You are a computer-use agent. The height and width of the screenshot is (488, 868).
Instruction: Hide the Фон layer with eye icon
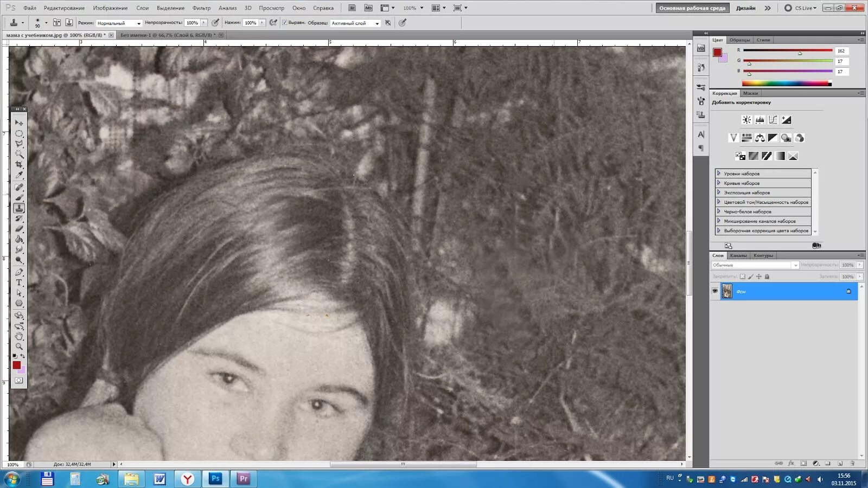pyautogui.click(x=715, y=291)
